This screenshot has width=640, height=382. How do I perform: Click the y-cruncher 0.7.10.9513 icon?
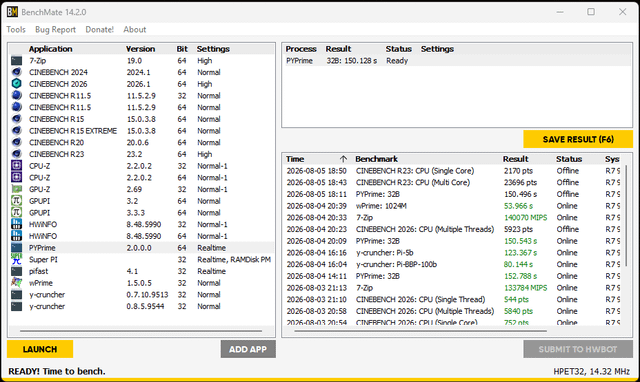point(16,295)
